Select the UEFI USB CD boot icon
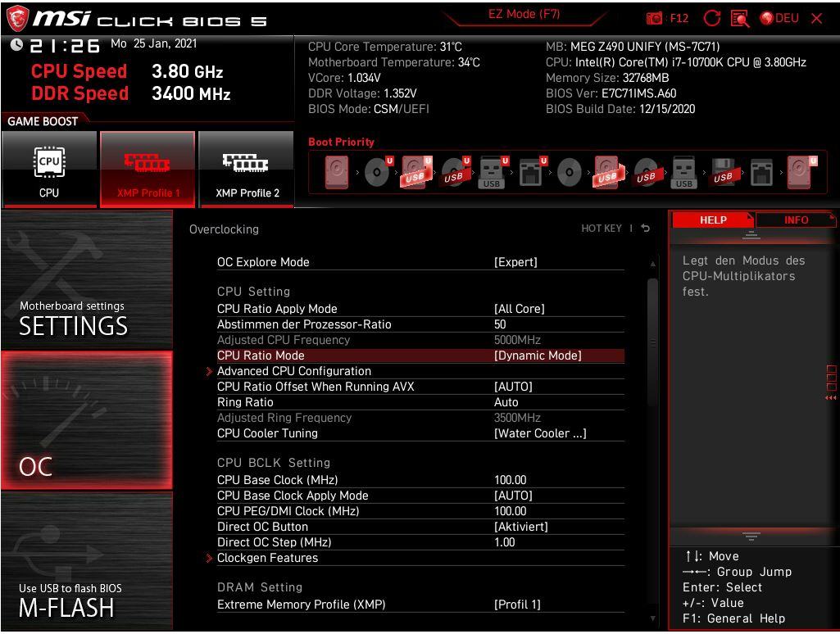840x634 pixels. tap(456, 172)
